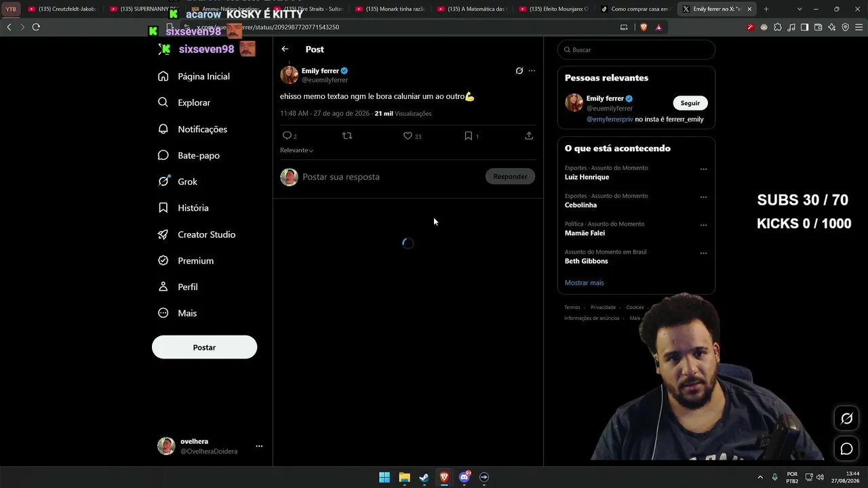
Task: Follow Emily ferrer with Seguir button
Action: tap(690, 103)
